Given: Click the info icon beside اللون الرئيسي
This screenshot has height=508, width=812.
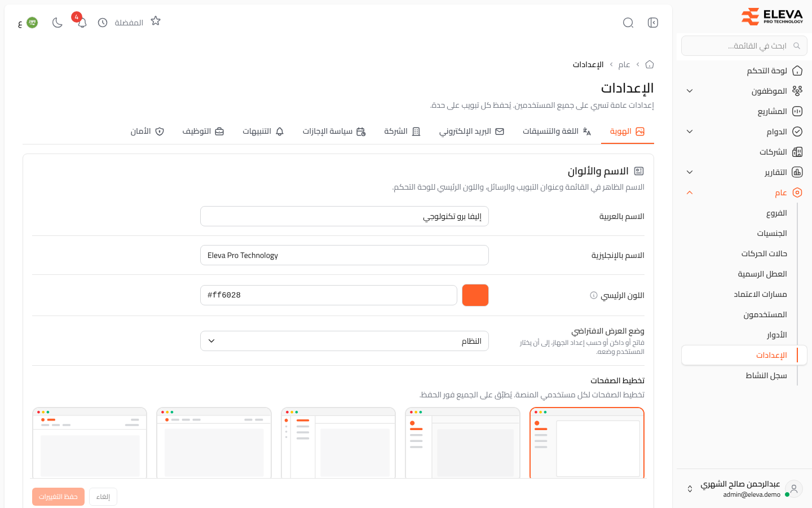Looking at the screenshot, I should click(594, 295).
